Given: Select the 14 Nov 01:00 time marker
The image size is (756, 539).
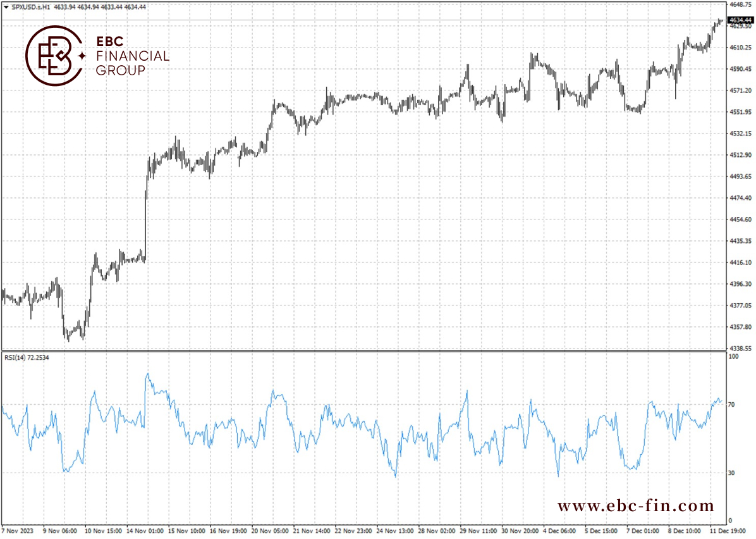Looking at the screenshot, I should 145,531.
